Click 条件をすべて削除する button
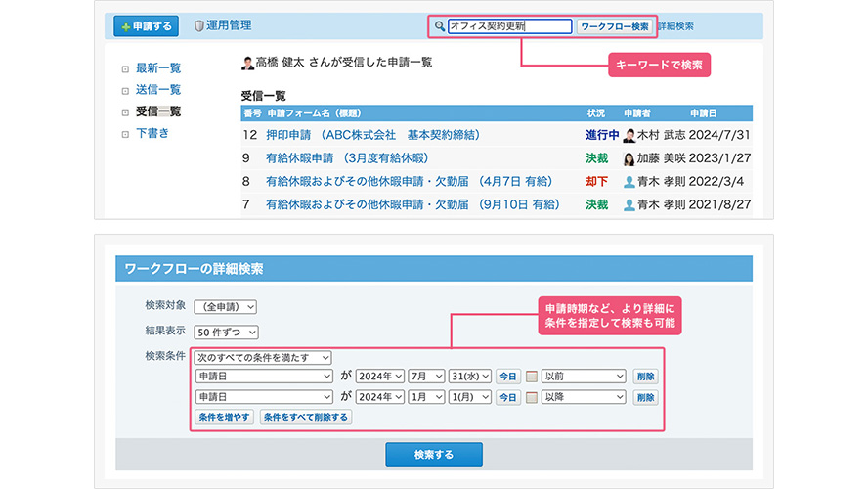This screenshot has width=868, height=489. coord(306,417)
